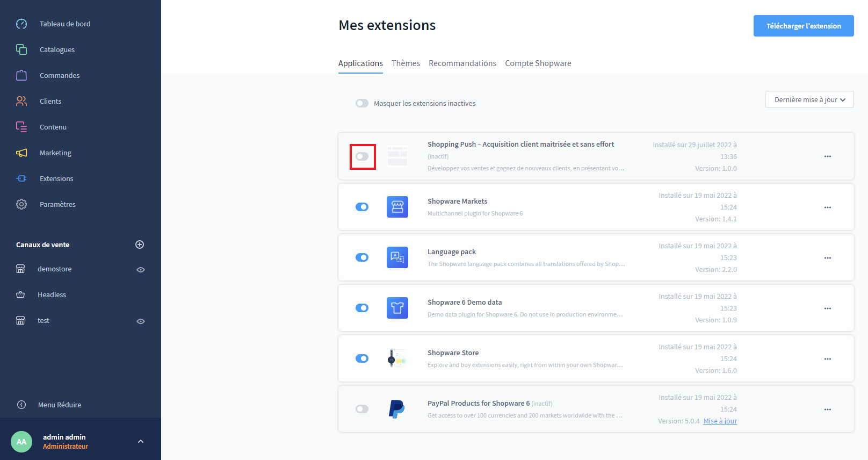Screen dimensions: 868x460
Task: Open the Headless sales channel
Action: (x=52, y=294)
